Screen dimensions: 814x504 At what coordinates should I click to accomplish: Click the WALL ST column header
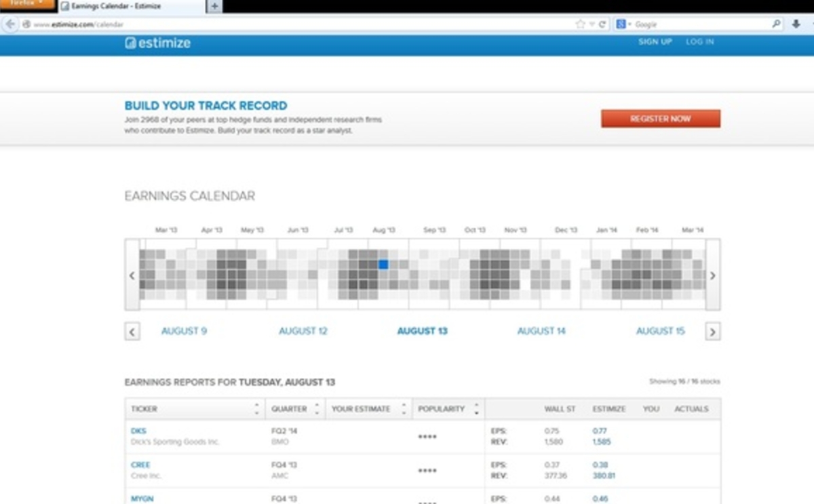pos(560,409)
